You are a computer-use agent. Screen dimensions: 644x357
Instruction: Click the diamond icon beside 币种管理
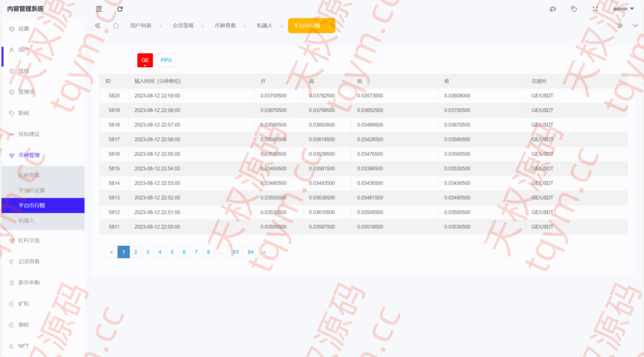pos(11,155)
